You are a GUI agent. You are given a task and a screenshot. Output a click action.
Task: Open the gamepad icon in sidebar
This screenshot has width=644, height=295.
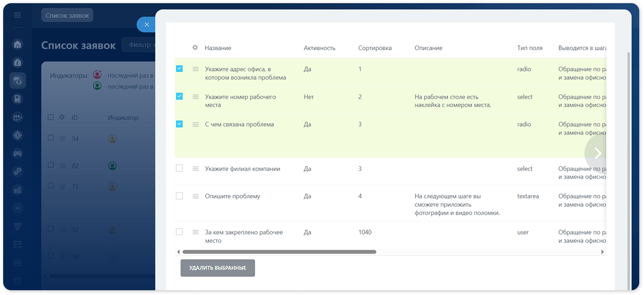17,153
